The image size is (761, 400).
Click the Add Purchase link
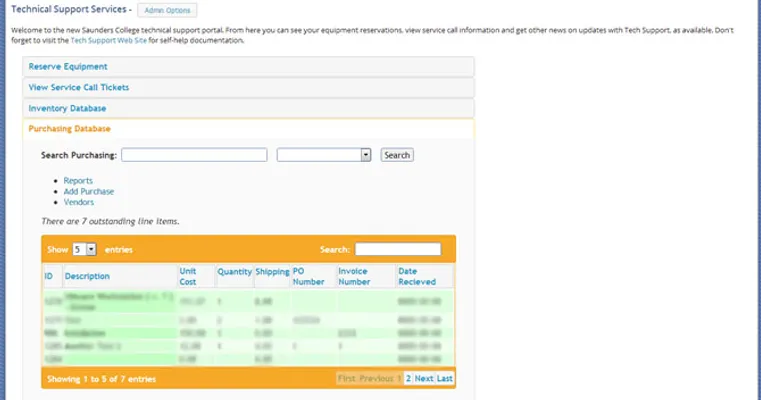coord(89,191)
